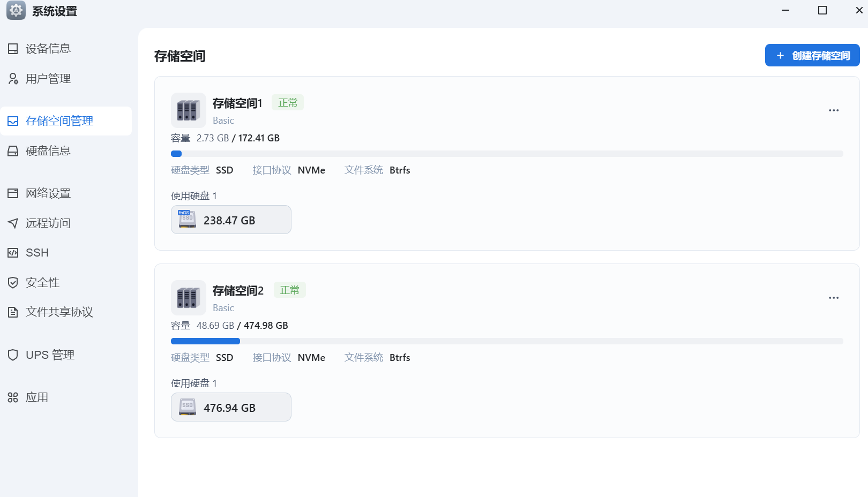The image size is (868, 497).
Task: Select the SSH terminal icon
Action: point(13,253)
